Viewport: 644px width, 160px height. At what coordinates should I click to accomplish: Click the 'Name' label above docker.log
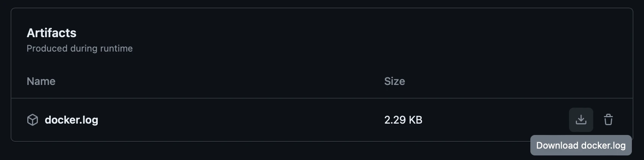coord(41,81)
